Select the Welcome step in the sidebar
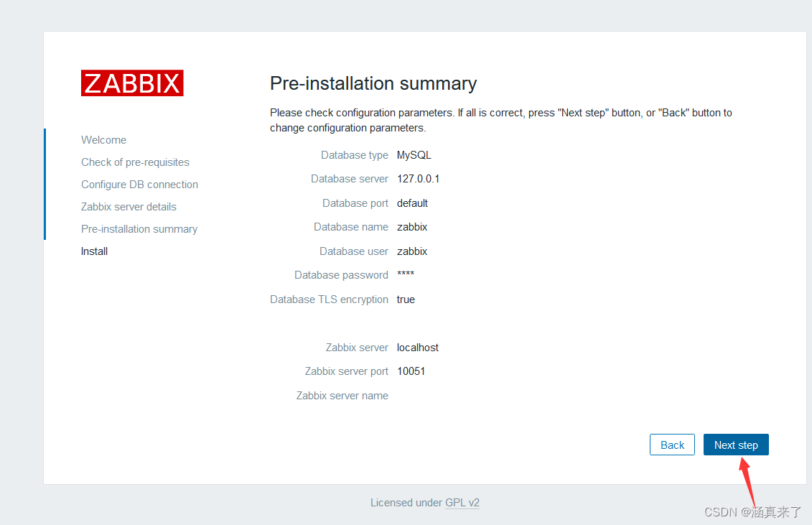The width and height of the screenshot is (812, 525). pyautogui.click(x=103, y=139)
